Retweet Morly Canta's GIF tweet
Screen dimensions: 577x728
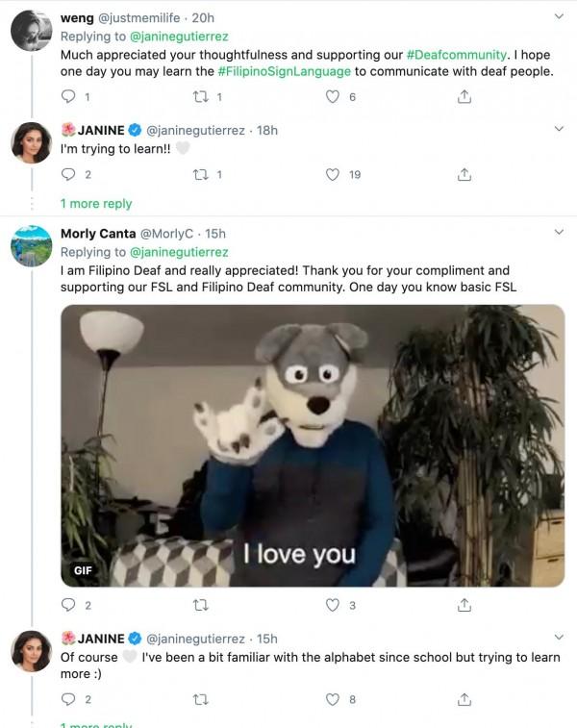pos(201,605)
